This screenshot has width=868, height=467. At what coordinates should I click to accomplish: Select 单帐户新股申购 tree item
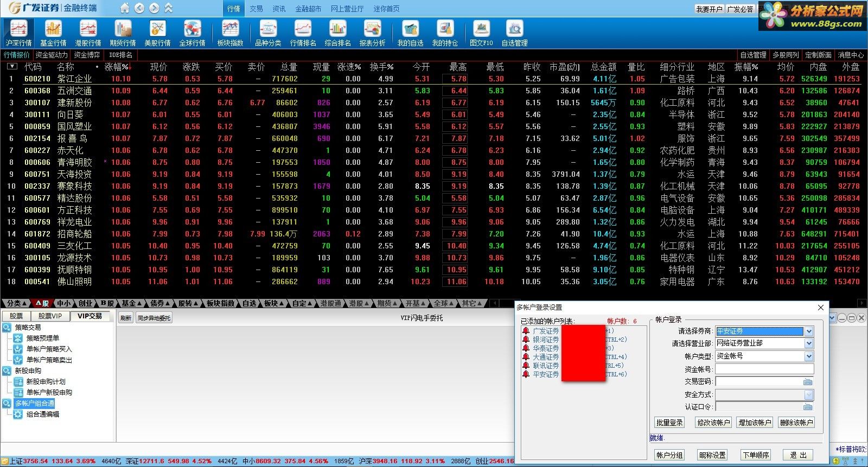click(49, 392)
